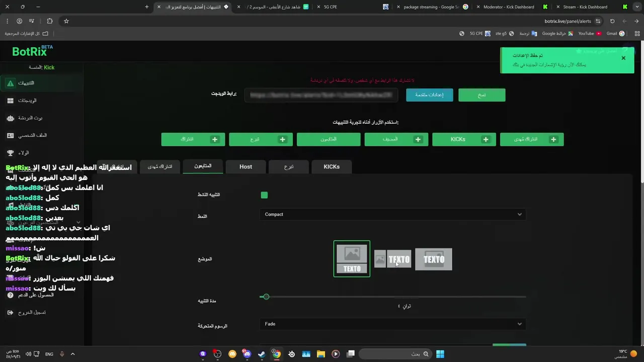This screenshot has height=362, width=644.
Task: Open the animation dropdown showing Fade
Action: (393, 324)
